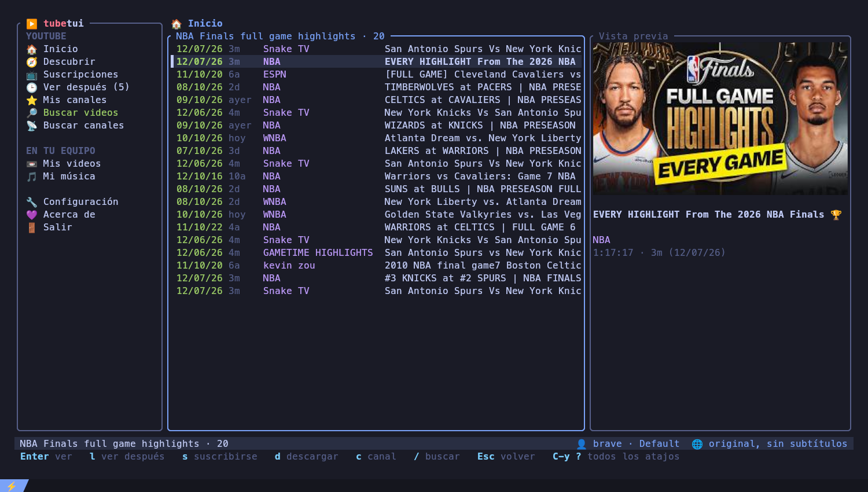868x492 pixels.
Task: Click the purple heart icon for Acerca de
Action: click(x=32, y=215)
